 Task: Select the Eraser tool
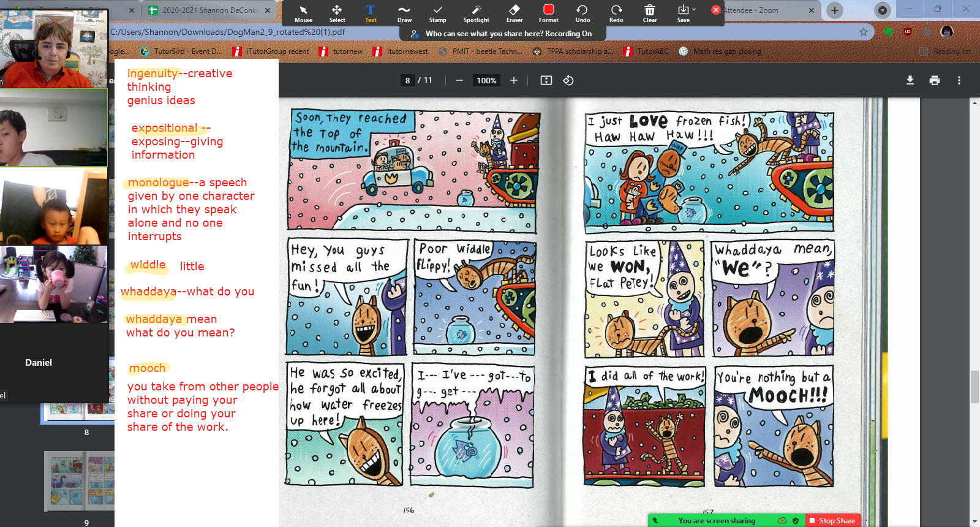(514, 13)
